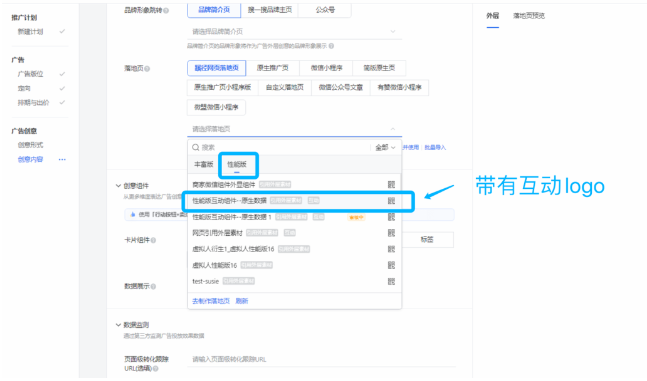Select 自定义落地页 landing page type
The height and width of the screenshot is (381, 647).
[x=285, y=88]
